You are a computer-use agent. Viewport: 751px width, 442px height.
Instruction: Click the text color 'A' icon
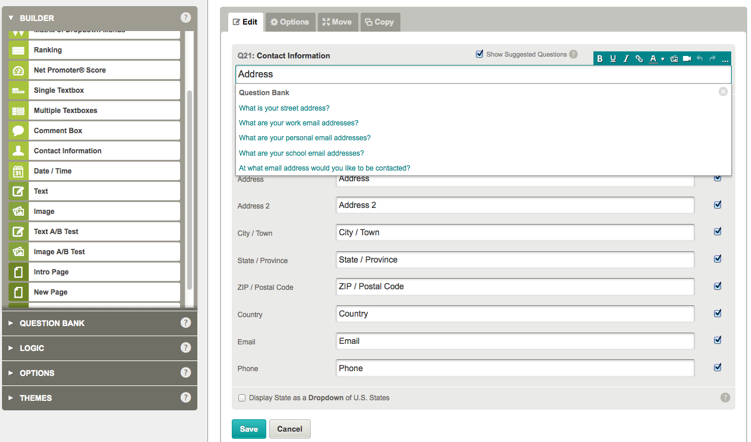tap(652, 59)
